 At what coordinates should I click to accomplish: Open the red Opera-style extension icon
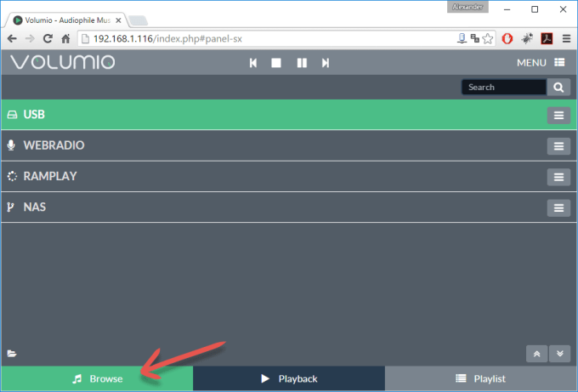tap(507, 38)
